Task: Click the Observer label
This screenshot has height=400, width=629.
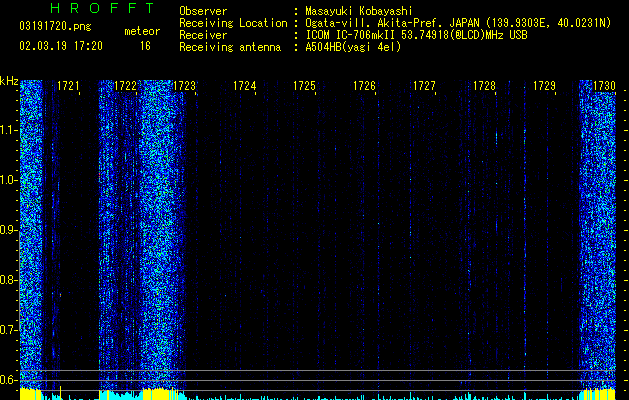Action: tap(203, 11)
